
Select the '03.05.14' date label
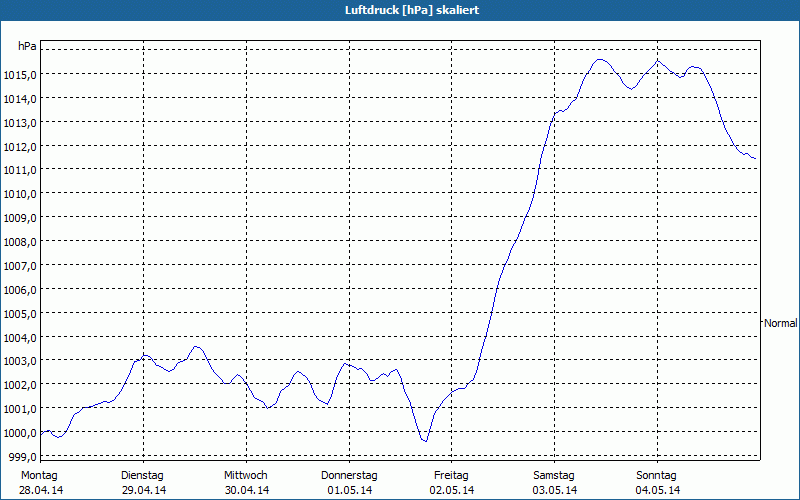pos(555,490)
